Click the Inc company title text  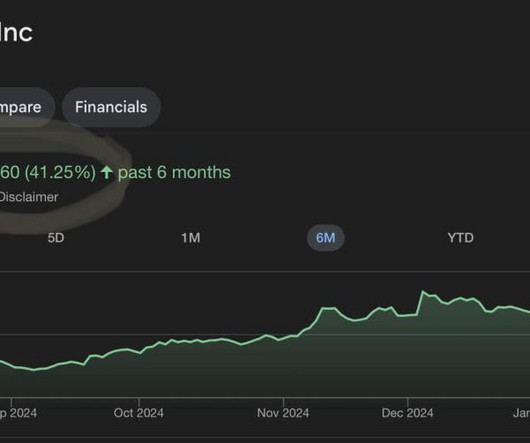pyautogui.click(x=16, y=33)
